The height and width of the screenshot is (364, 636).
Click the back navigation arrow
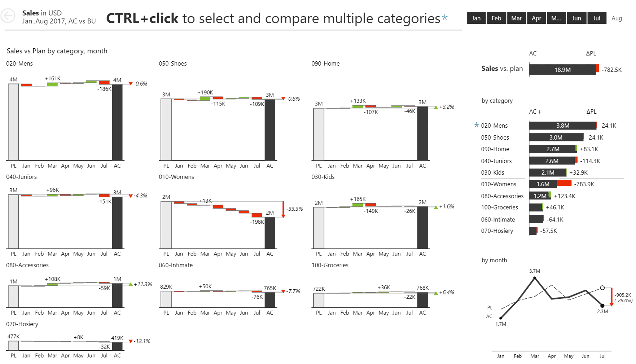click(x=8, y=16)
